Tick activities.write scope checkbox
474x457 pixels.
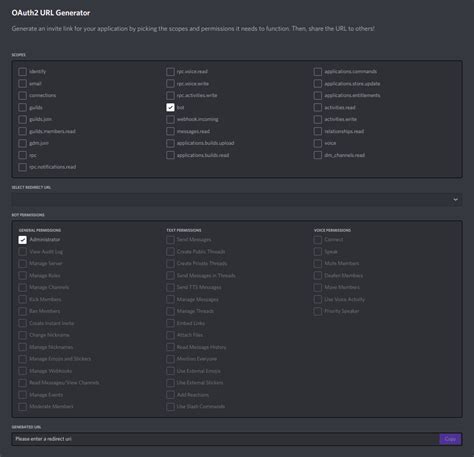tap(318, 119)
